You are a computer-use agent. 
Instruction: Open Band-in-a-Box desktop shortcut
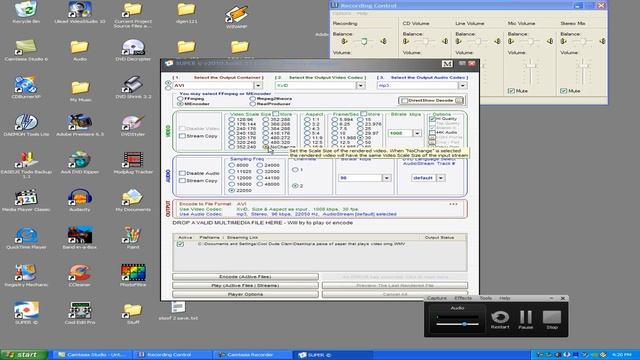click(x=80, y=238)
